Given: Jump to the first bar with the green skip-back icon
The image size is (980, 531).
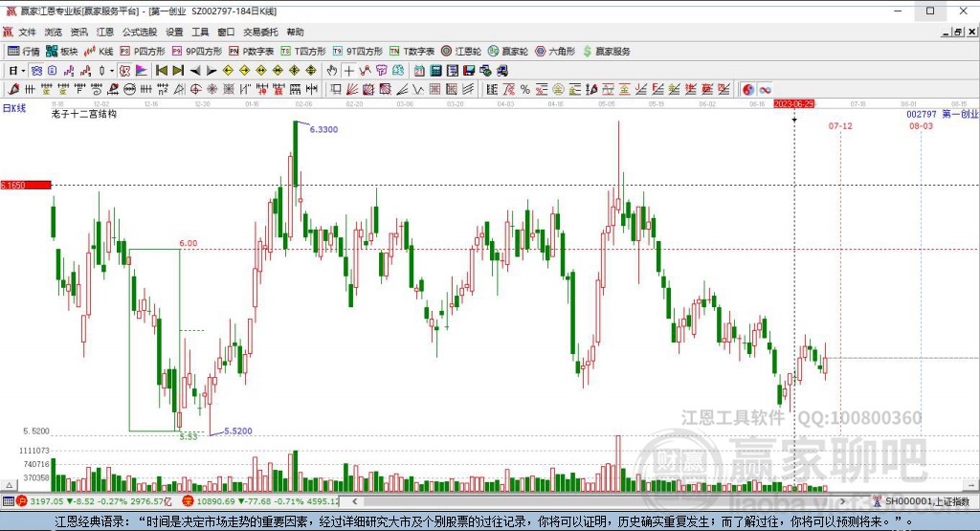Looking at the screenshot, I should click(161, 71).
